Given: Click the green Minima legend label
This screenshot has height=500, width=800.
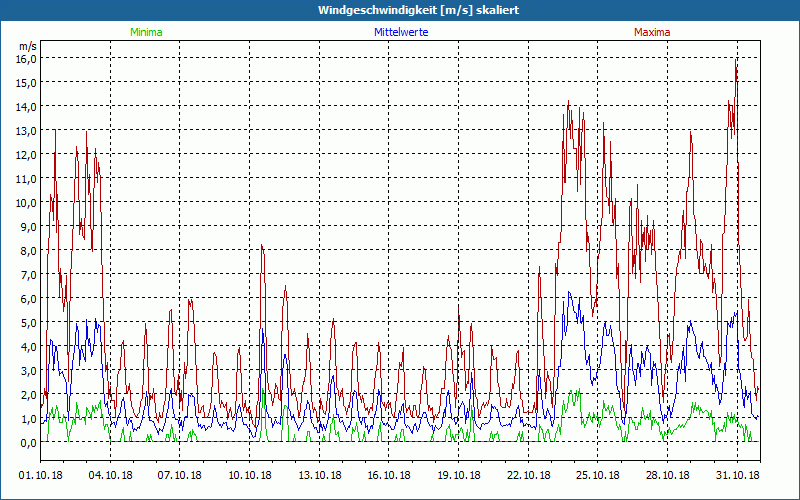Looking at the screenshot, I should [x=146, y=32].
